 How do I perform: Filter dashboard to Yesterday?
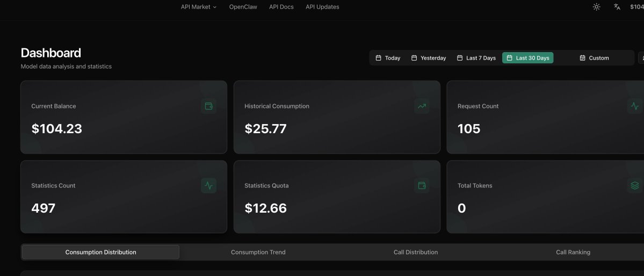[x=429, y=58]
